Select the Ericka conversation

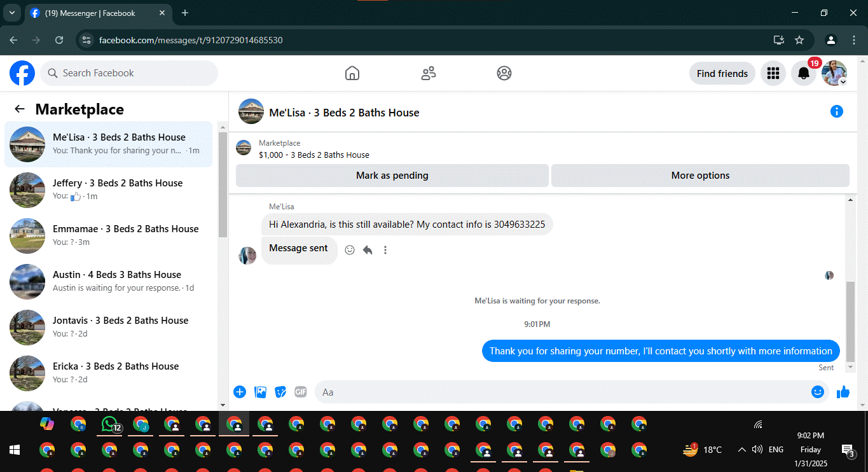tap(109, 373)
